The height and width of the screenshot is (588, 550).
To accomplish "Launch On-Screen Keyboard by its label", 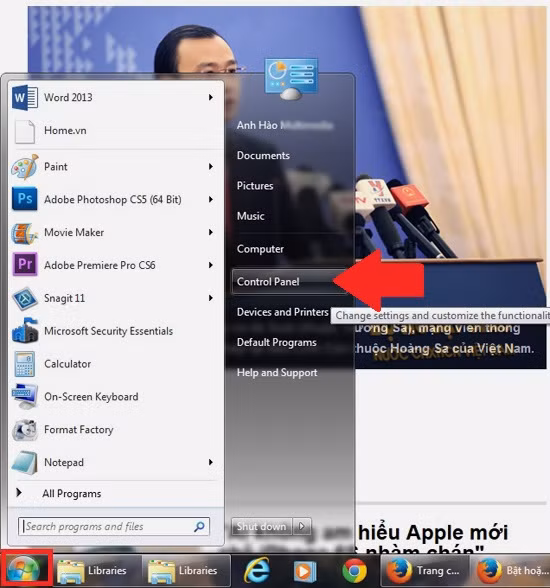I will [91, 397].
